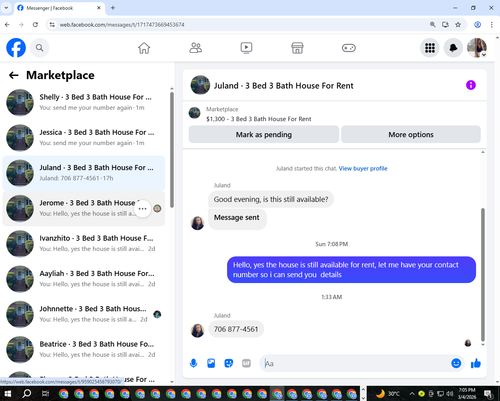The width and height of the screenshot is (500, 401).
Task: Open Windows taskbar search
Action: (26, 394)
